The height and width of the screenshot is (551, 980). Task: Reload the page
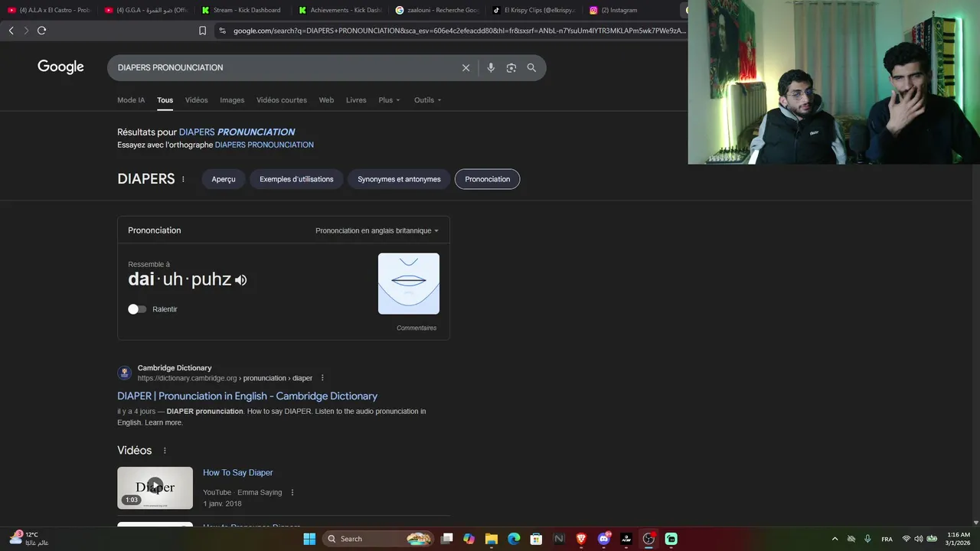41,31
